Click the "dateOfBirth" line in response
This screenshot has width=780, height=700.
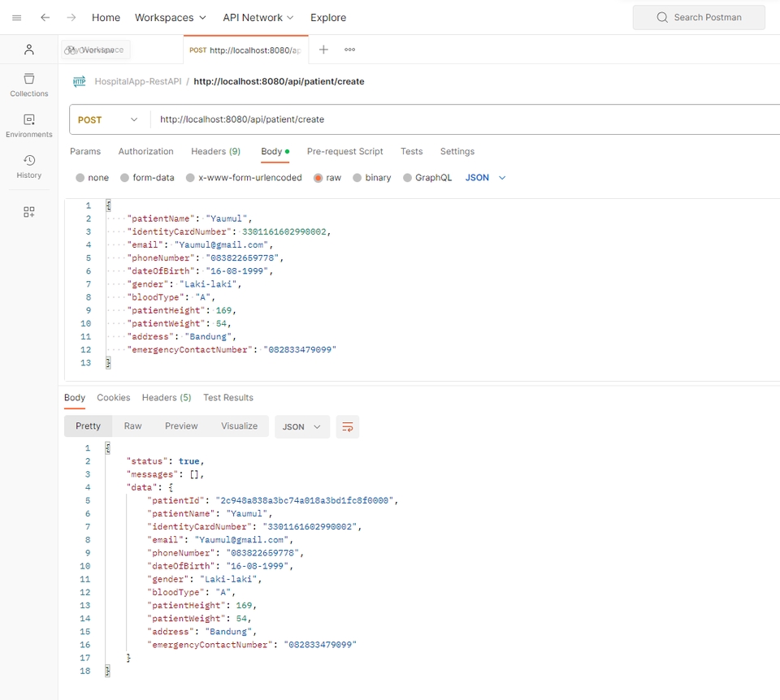[220, 566]
